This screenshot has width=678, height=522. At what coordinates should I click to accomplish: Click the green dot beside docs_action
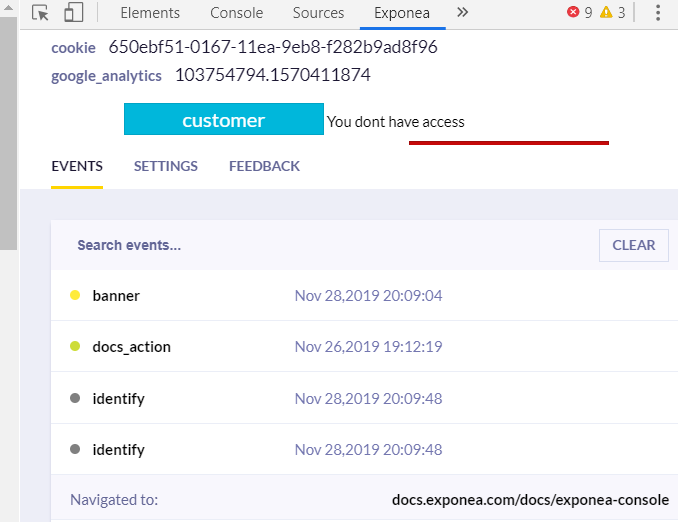[x=75, y=346]
